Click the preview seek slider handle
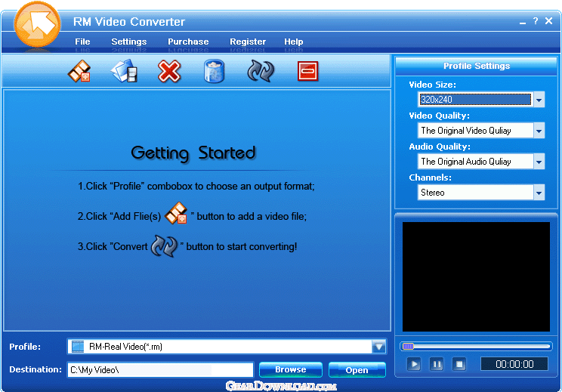Image resolution: width=562 pixels, height=392 pixels. point(408,346)
